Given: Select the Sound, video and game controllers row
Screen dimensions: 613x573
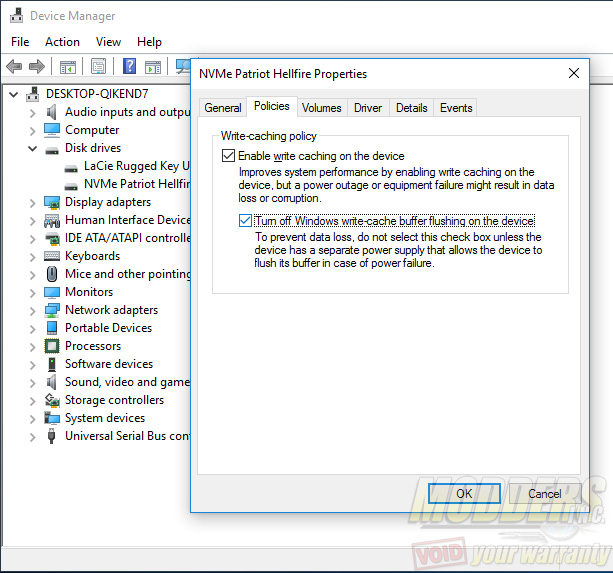Looking at the screenshot, I should 118,382.
